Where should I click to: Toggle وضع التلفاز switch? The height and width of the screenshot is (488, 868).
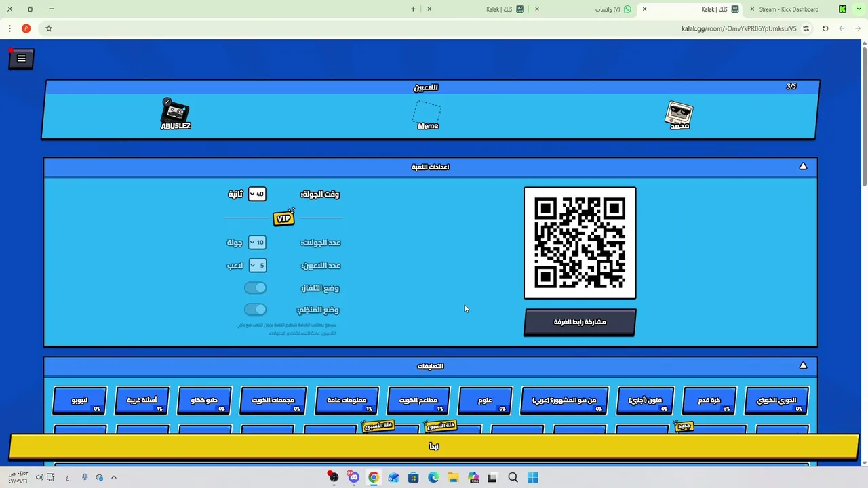[x=256, y=288]
